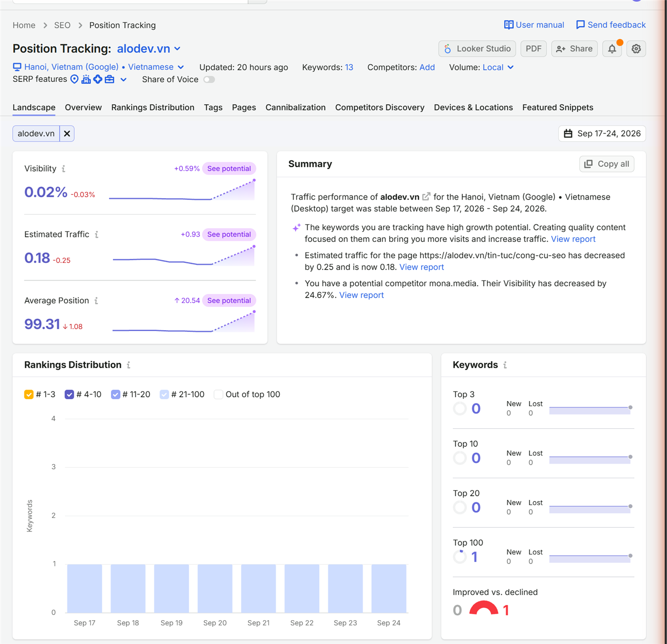The width and height of the screenshot is (667, 644).
Task: Click the Sep 24 bar in the chart
Action: pos(389,588)
